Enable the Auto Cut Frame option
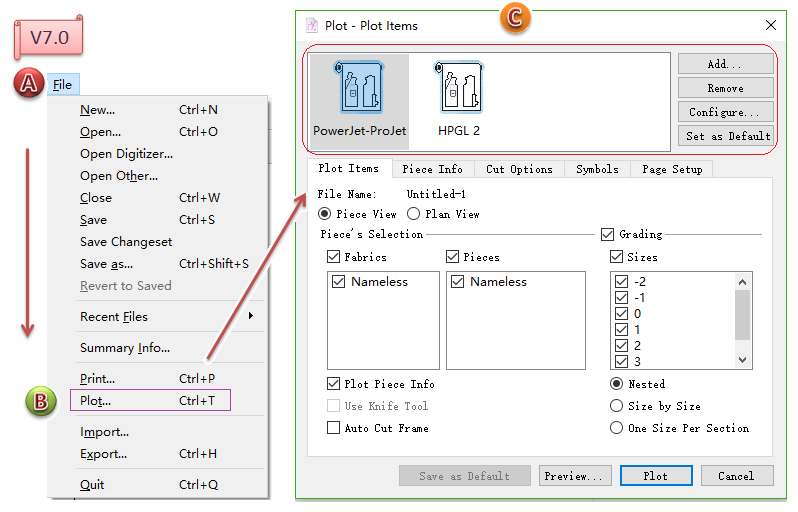Screen dimensions: 798x512 click(x=334, y=428)
